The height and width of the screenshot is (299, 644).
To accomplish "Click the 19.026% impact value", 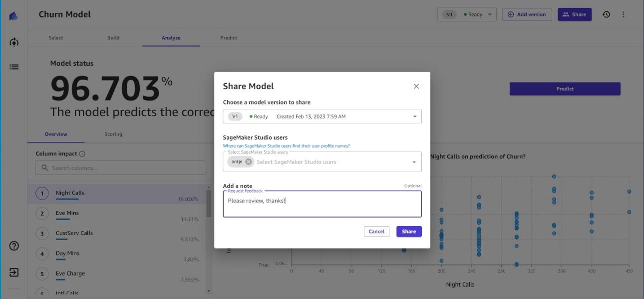I will (188, 199).
